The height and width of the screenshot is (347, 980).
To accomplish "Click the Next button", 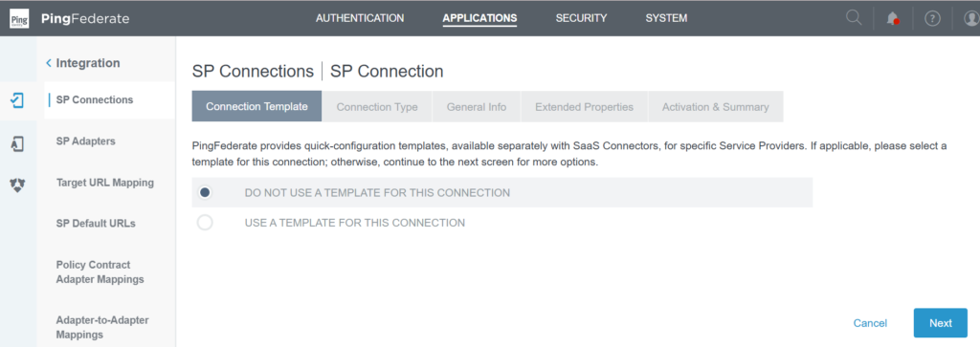I will (940, 323).
